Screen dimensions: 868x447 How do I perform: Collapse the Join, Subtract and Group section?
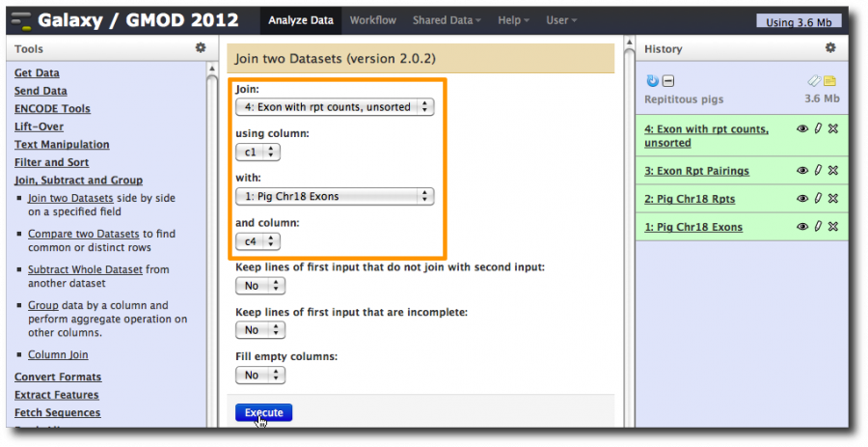tap(79, 180)
